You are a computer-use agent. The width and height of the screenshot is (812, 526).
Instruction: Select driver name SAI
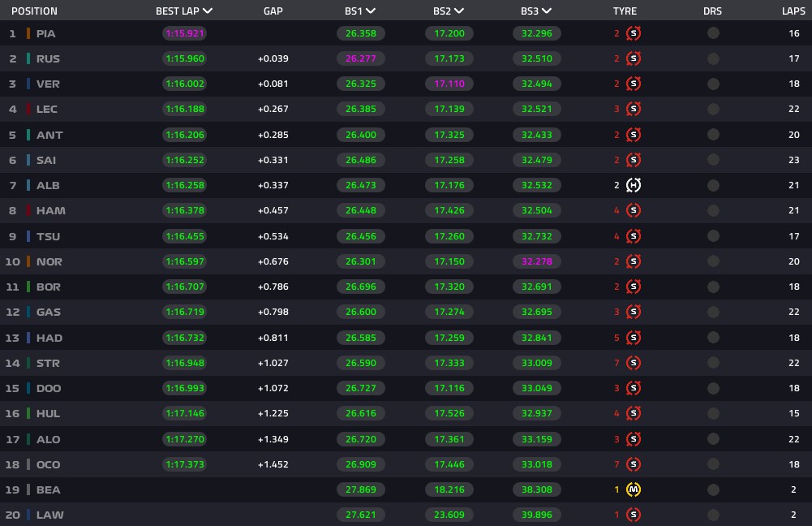click(46, 160)
